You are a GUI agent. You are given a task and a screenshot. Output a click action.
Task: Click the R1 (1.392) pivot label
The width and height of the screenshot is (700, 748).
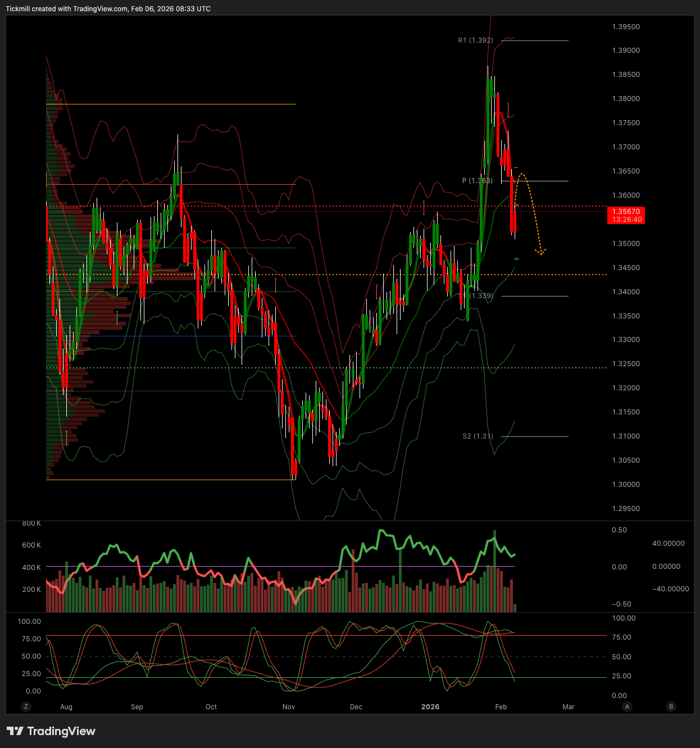(475, 40)
